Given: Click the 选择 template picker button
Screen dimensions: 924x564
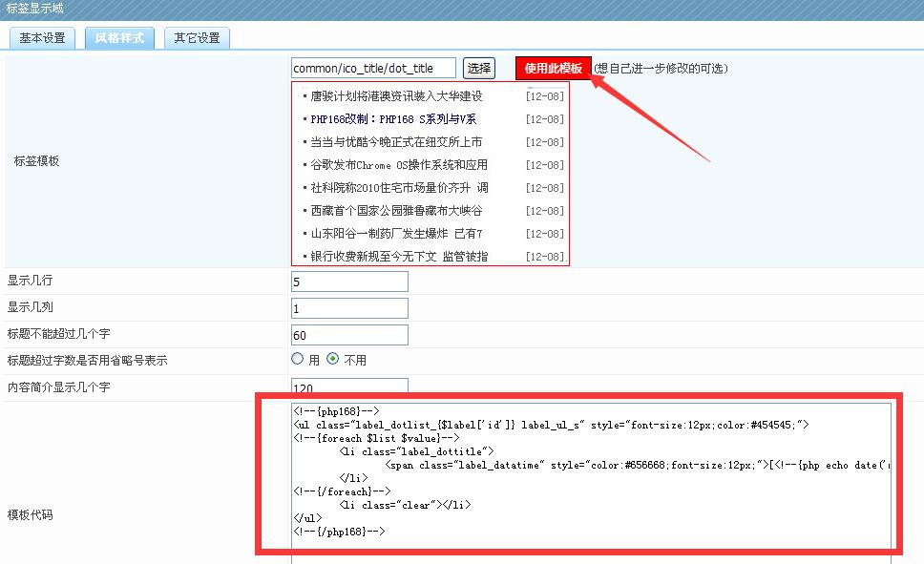Looking at the screenshot, I should (x=479, y=67).
